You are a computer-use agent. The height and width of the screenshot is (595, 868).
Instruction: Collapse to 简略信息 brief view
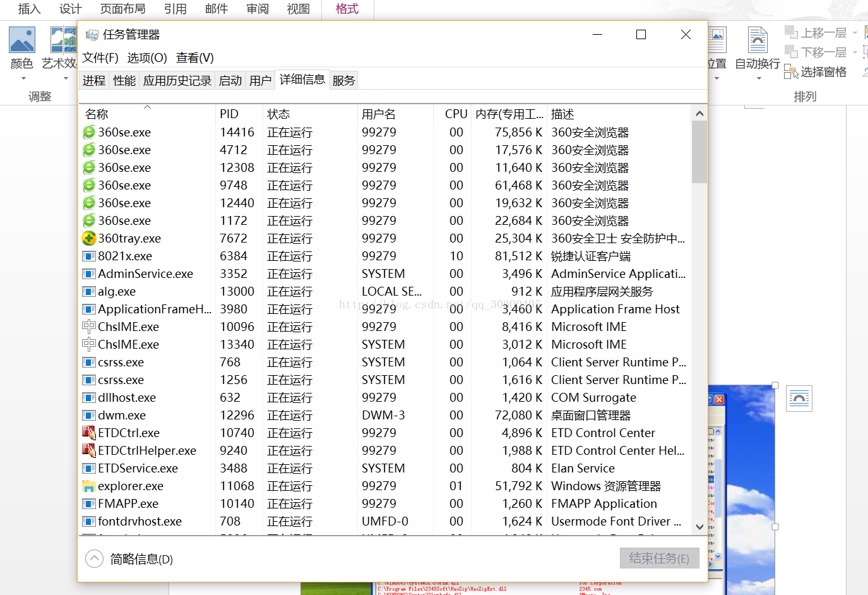[95, 559]
